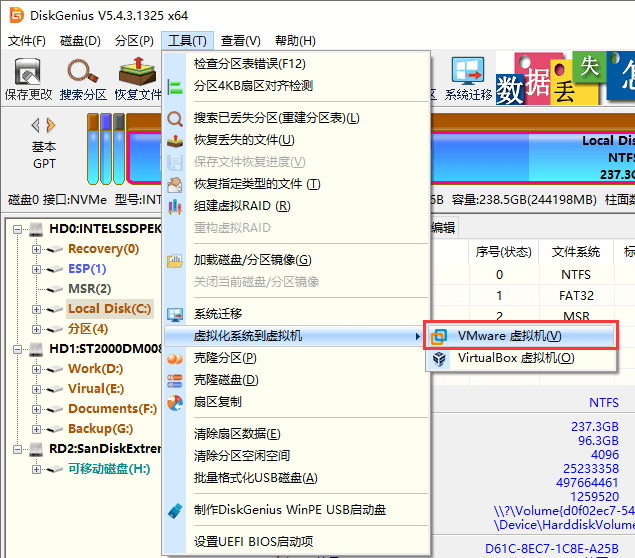
Task: Collapse the HD1:ST2000DM008 disk node
Action: (17, 349)
